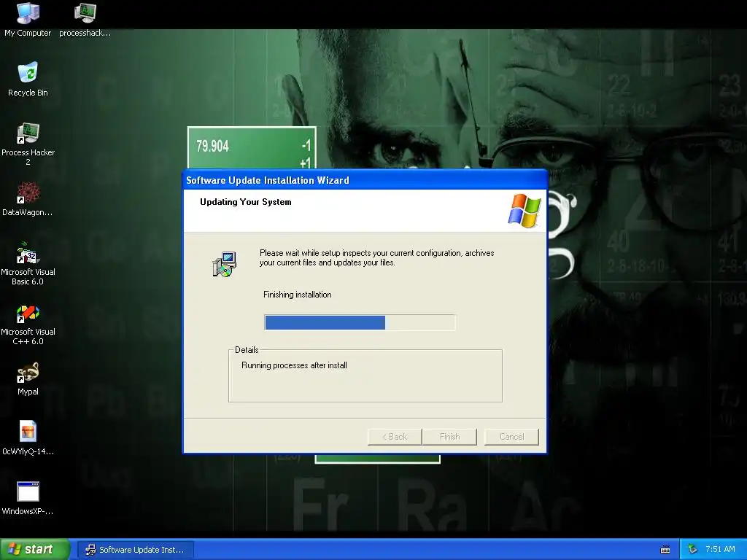Click the 'Details' group label
Image resolution: width=747 pixels, height=560 pixels.
(247, 350)
